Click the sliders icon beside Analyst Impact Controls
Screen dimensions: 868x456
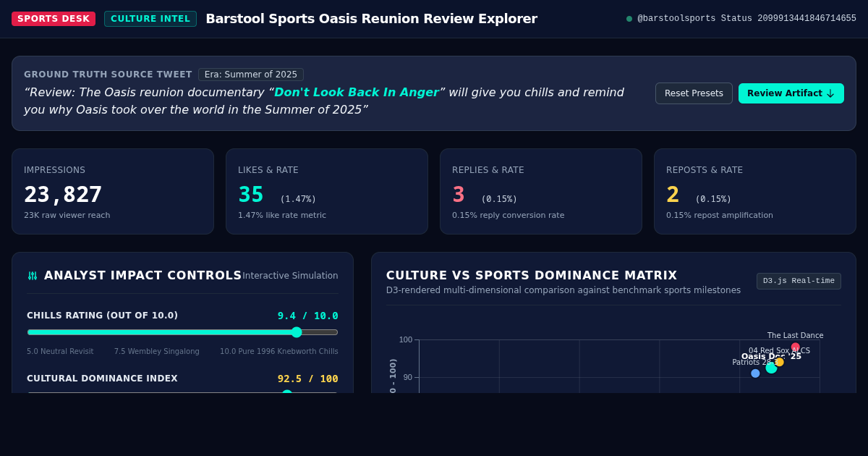pos(33,276)
